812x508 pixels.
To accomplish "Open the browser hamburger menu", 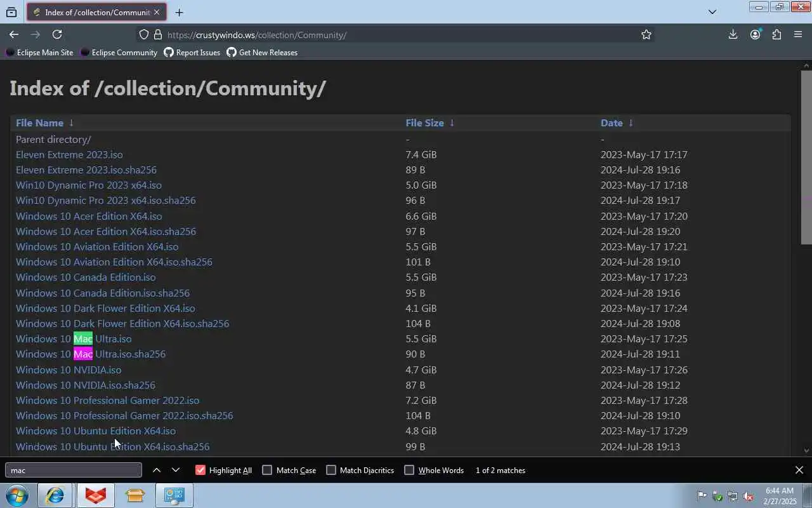I will coord(798,34).
